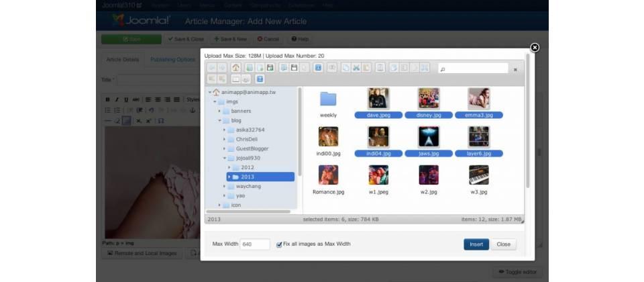The width and height of the screenshot is (644, 282).
Task: Click Help button in Article Manager toolbar
Action: tap(300, 39)
